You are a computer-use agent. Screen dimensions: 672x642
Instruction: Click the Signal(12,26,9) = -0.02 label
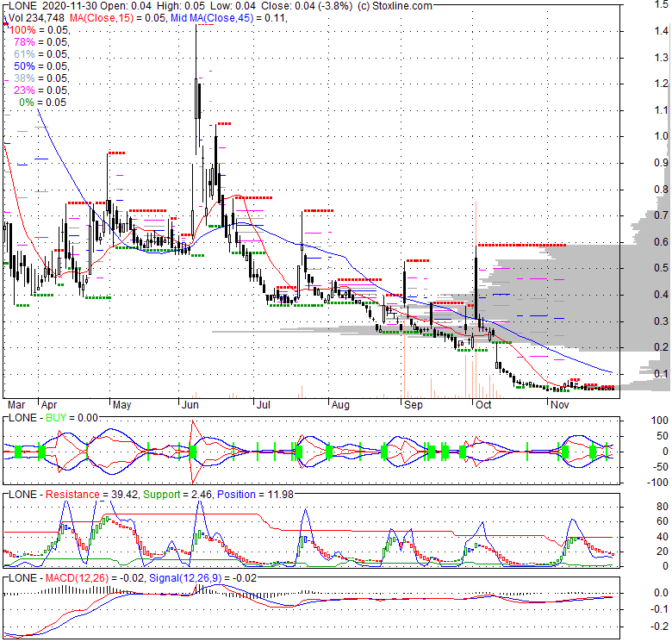(202, 578)
